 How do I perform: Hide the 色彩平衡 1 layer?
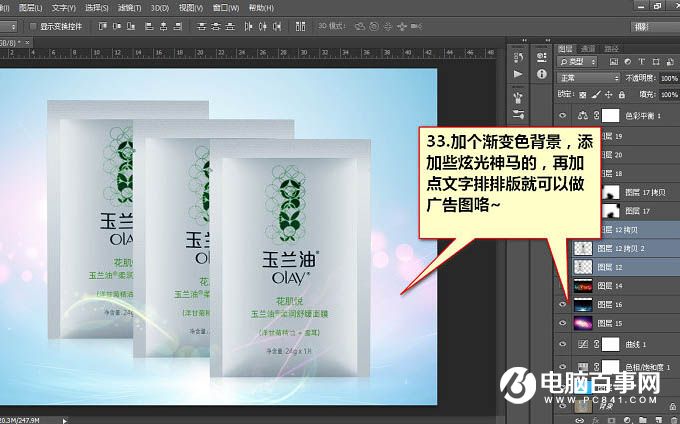pos(563,116)
